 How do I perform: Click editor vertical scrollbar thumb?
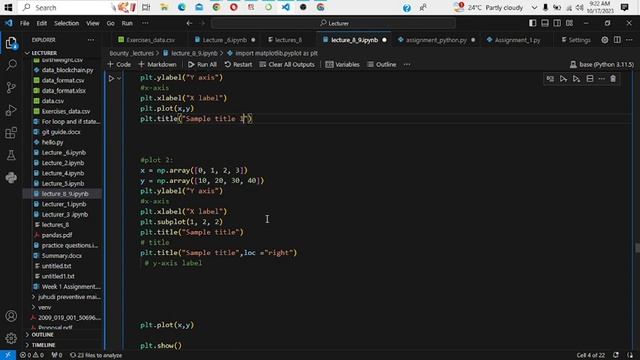[637, 248]
